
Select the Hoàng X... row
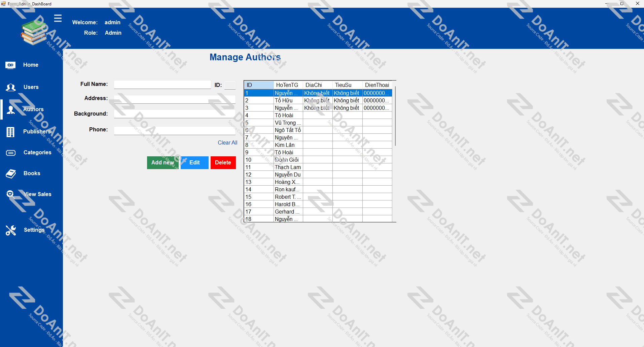click(x=318, y=182)
